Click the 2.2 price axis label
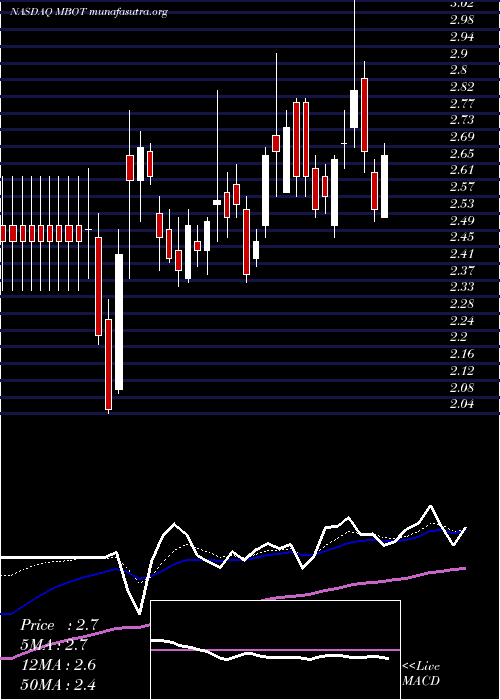500x700 pixels. click(458, 337)
